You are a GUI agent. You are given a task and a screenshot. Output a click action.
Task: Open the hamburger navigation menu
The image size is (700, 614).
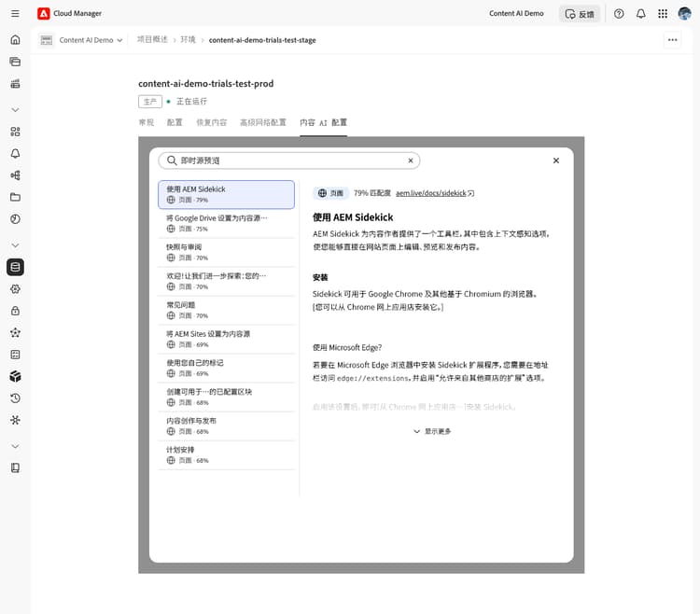point(15,13)
